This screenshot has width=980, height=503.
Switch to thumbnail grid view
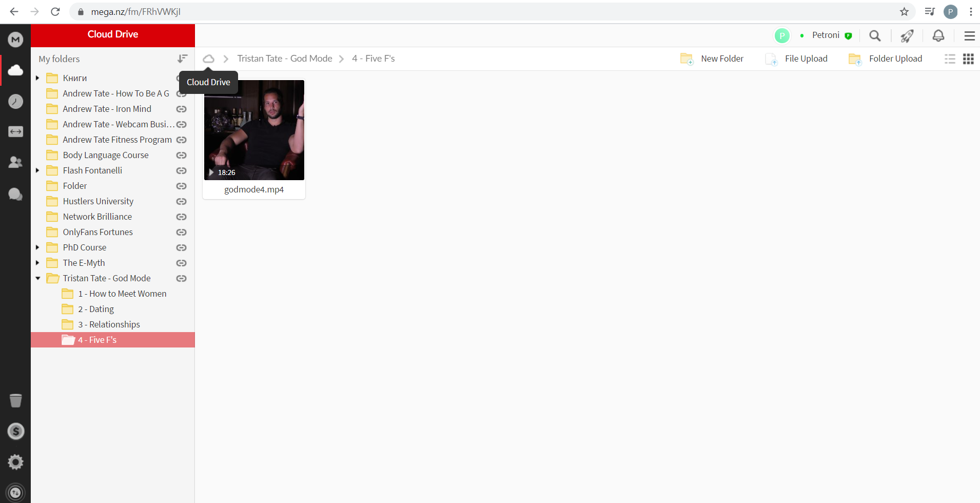[968, 59]
